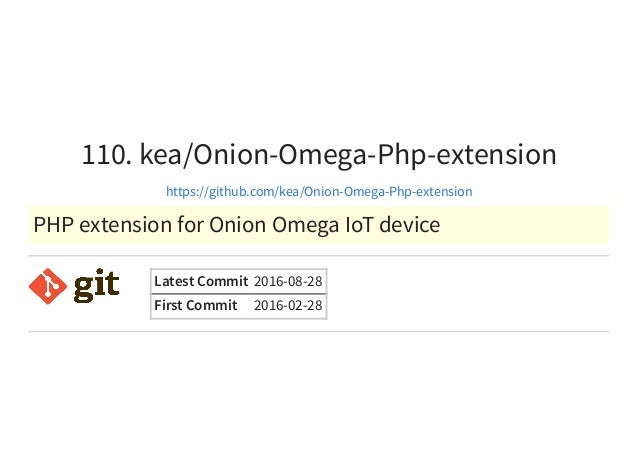Open the github.com/kea/Onion-Omega-Php-extension link
This screenshot has width=638, height=465.
tap(319, 191)
